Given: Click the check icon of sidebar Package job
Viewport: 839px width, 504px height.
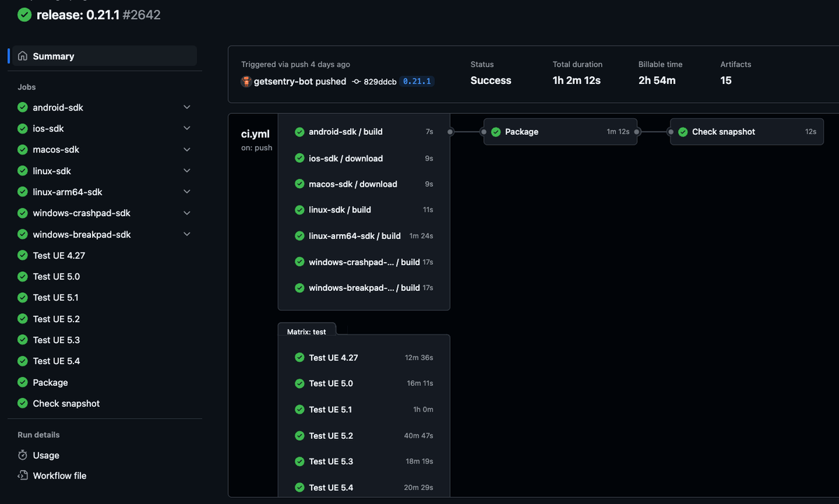Looking at the screenshot, I should pyautogui.click(x=23, y=382).
